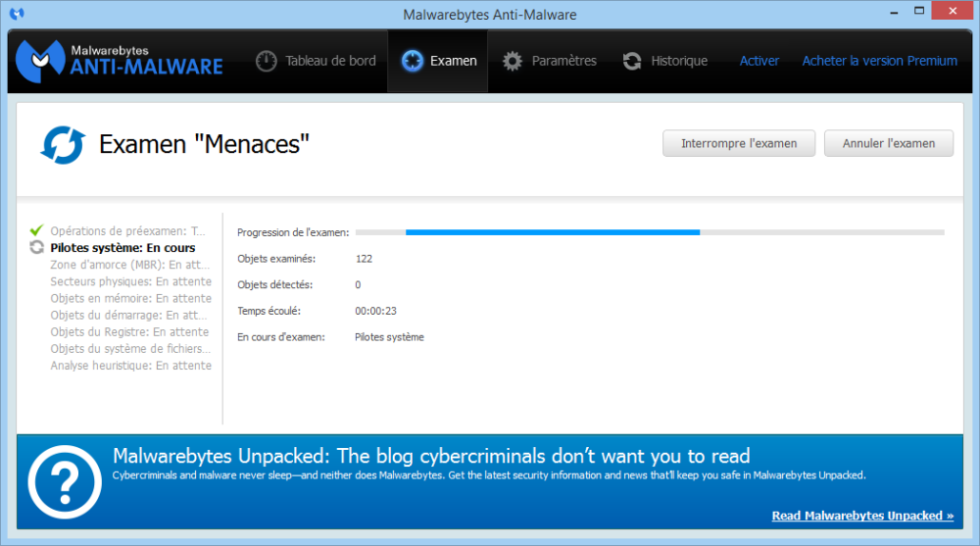
Task: Close the Malwarebytes window
Action: (953, 11)
